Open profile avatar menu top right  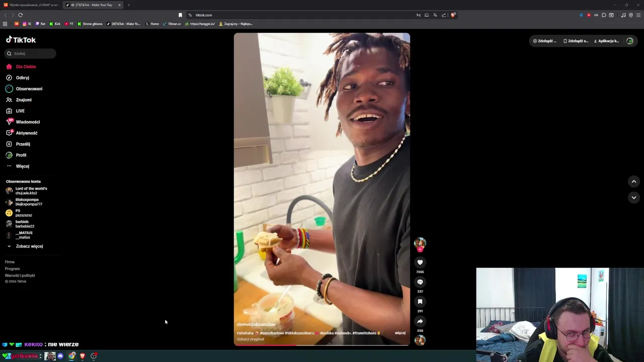630,41
